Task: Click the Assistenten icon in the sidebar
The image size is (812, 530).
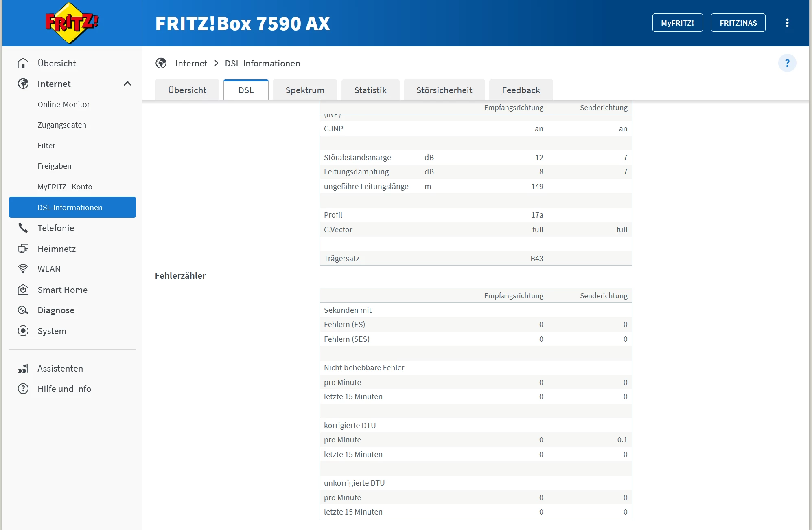Action: click(x=23, y=368)
